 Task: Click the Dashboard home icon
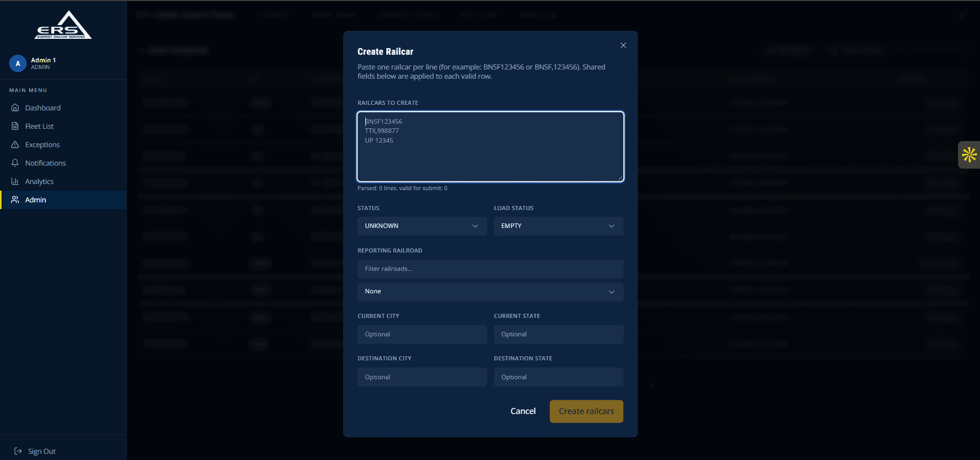point(15,108)
